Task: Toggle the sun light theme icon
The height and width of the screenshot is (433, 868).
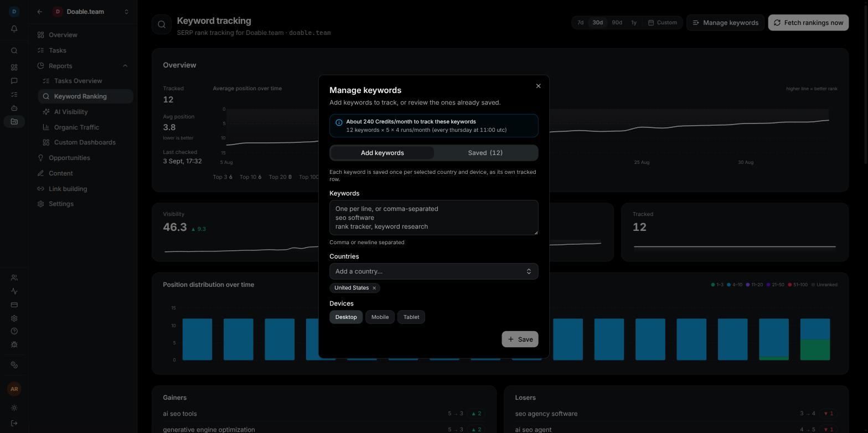Action: [14, 408]
